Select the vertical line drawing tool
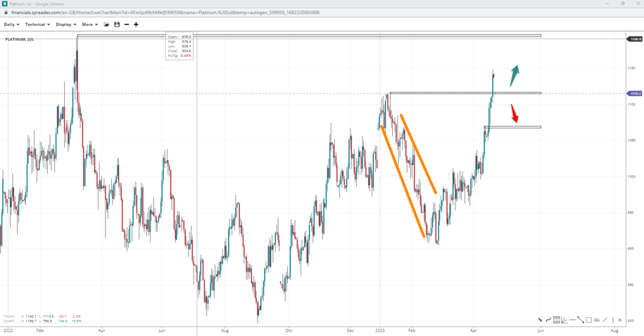The height and width of the screenshot is (336, 644). 613,320
